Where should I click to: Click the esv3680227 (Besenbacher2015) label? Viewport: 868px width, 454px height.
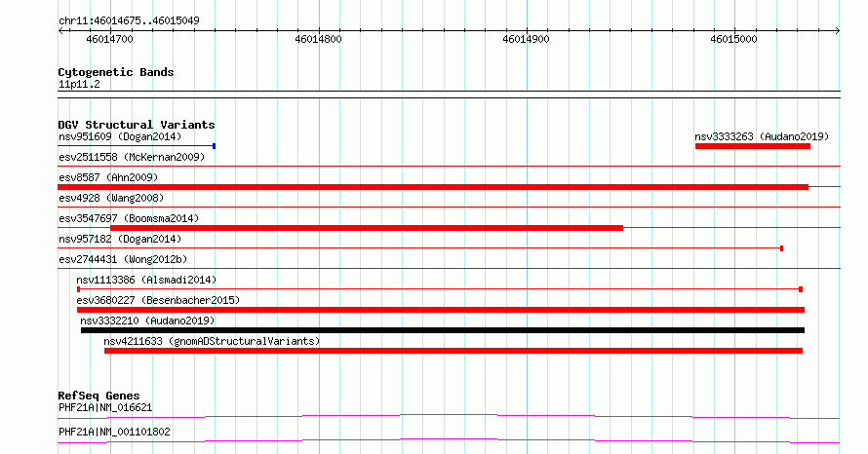[158, 300]
